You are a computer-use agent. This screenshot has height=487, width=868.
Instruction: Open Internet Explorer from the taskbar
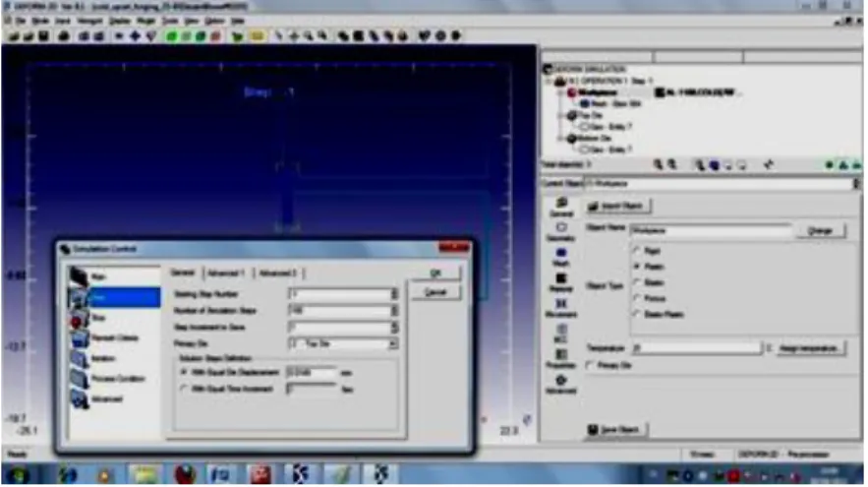pyautogui.click(x=68, y=475)
